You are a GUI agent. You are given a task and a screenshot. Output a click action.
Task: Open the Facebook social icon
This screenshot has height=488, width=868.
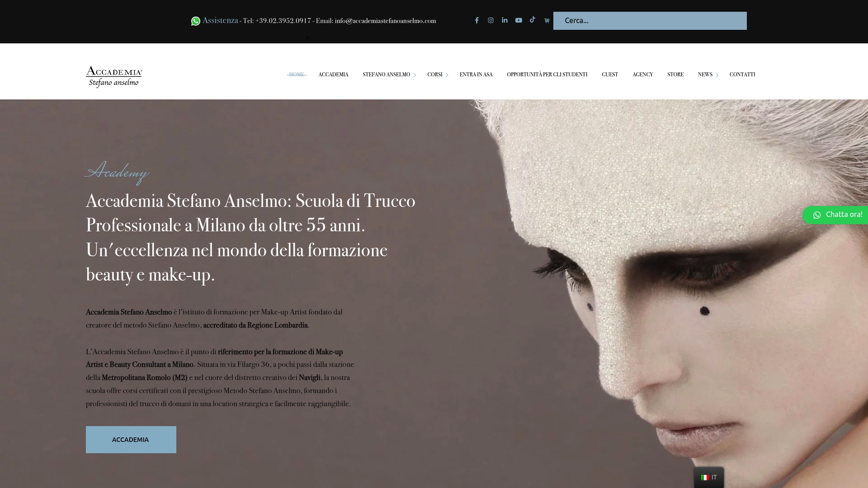coord(476,20)
